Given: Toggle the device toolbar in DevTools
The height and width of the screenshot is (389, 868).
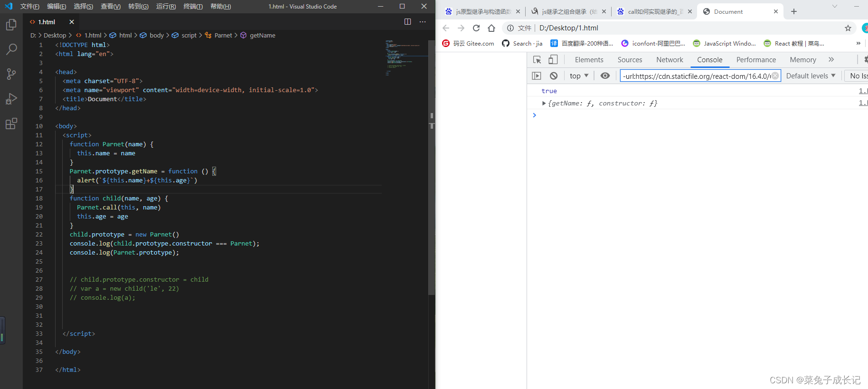Looking at the screenshot, I should coord(553,60).
